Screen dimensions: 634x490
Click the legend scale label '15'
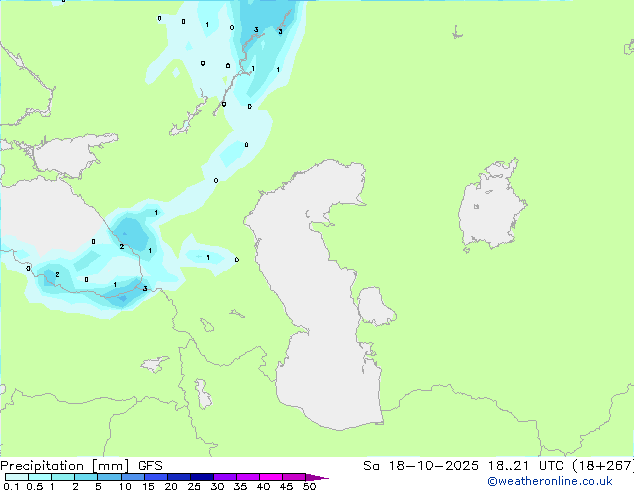tap(148, 486)
